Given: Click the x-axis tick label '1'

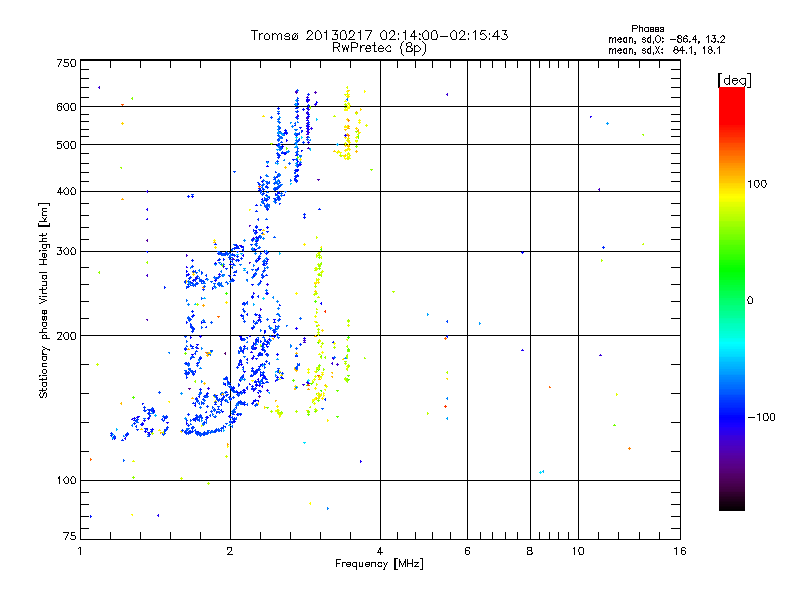Looking at the screenshot, I should click(81, 551).
